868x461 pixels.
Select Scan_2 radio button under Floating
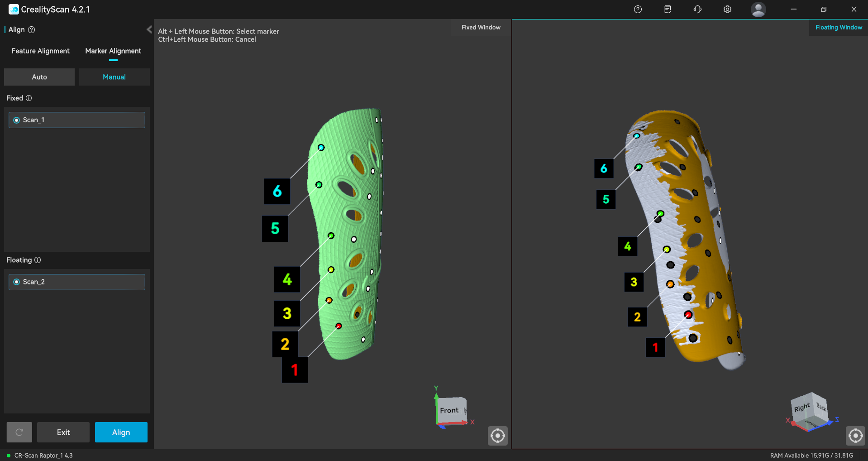(17, 282)
